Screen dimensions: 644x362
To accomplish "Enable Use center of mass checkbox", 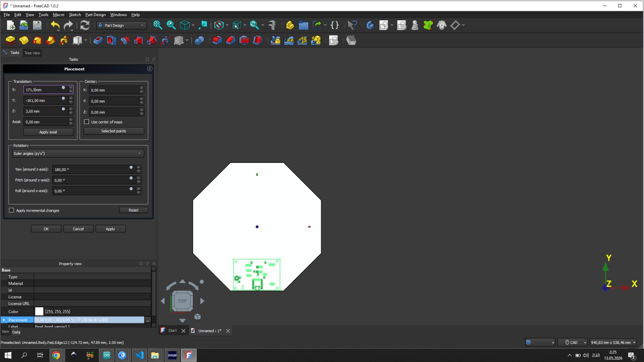I will coord(87,122).
